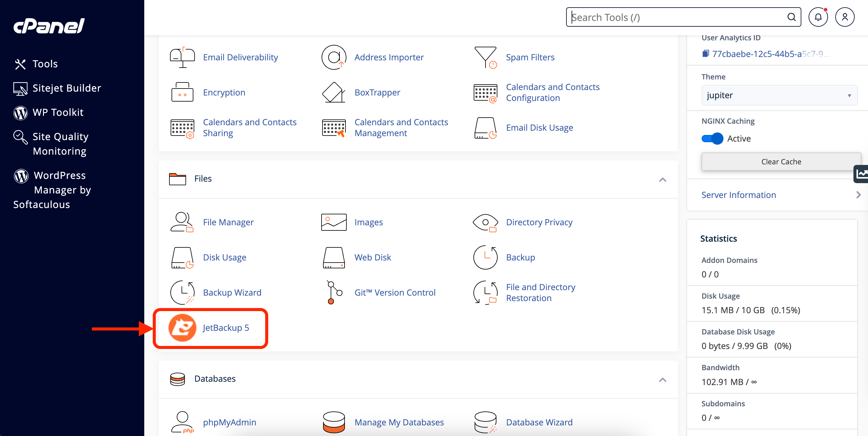Viewport: 868px width, 436px height.
Task: Open the BoxTrapper icon
Action: pos(334,92)
